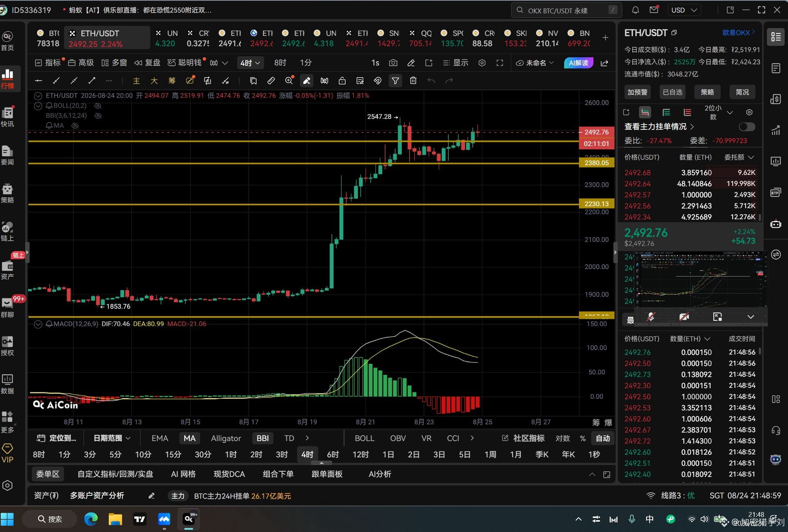This screenshot has height=532, width=788.
Task: Add a new symbol tab with plus
Action: 605,38
